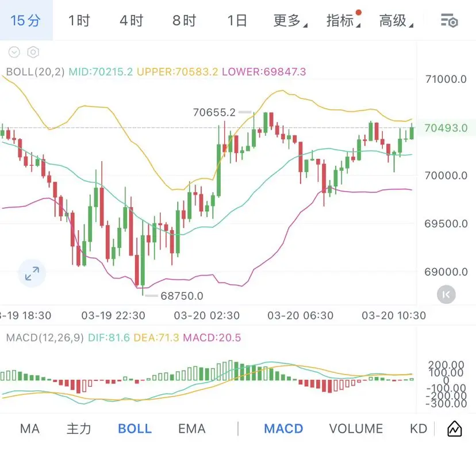Open the chart settings icon at top right
Screen dimensions: 476x450
pyautogui.click(x=449, y=21)
